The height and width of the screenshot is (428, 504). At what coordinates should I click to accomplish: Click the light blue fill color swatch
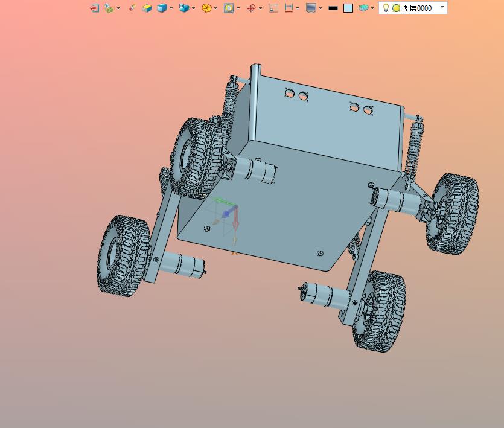[x=348, y=8]
